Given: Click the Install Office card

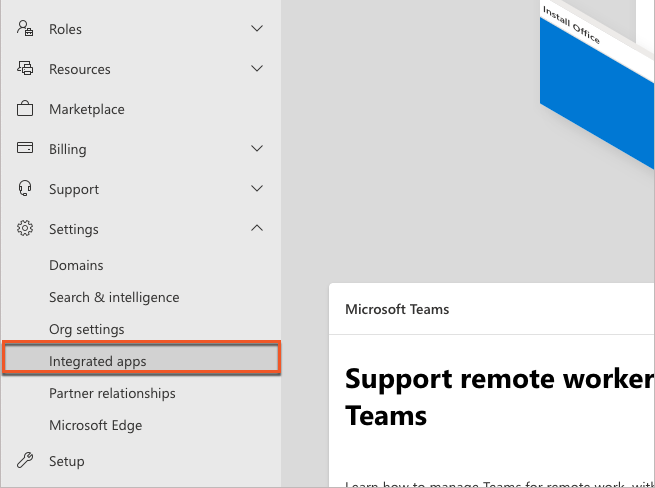Looking at the screenshot, I should coord(597,86).
